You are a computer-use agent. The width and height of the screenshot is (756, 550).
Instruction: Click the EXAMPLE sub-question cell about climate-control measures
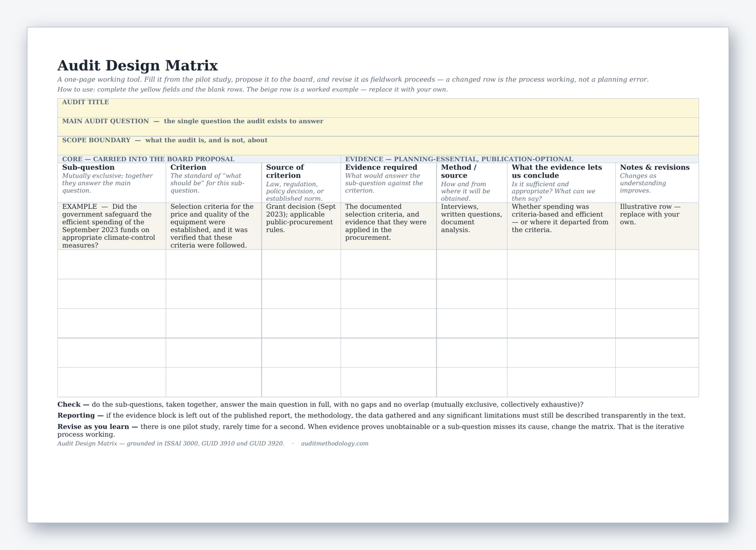point(112,226)
